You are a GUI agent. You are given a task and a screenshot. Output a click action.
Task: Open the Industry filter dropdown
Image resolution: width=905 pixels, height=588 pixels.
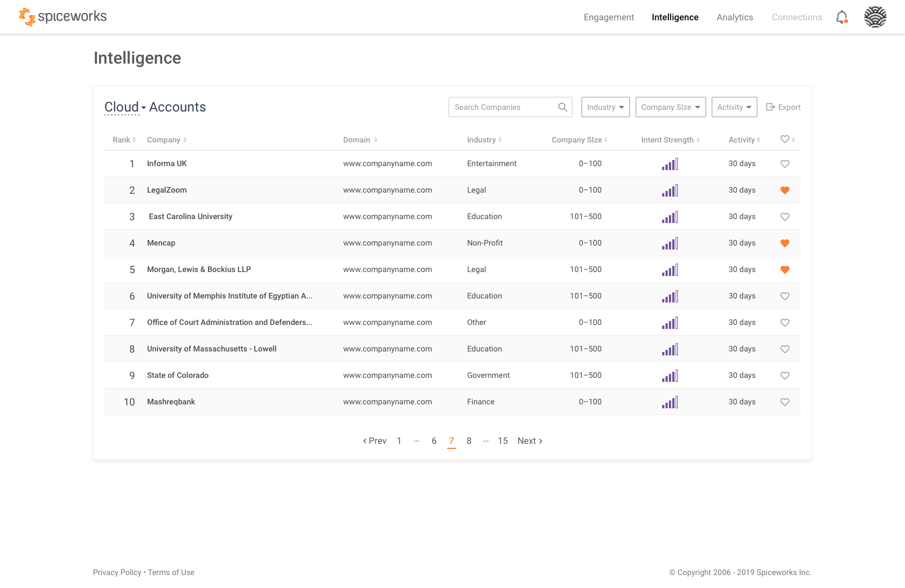[x=606, y=107]
